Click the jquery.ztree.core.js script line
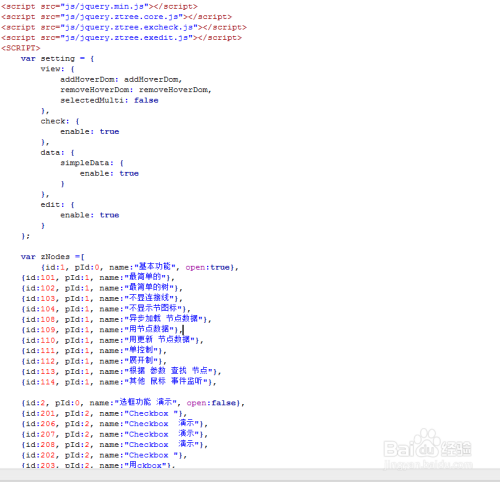500x482 pixels. click(x=116, y=17)
